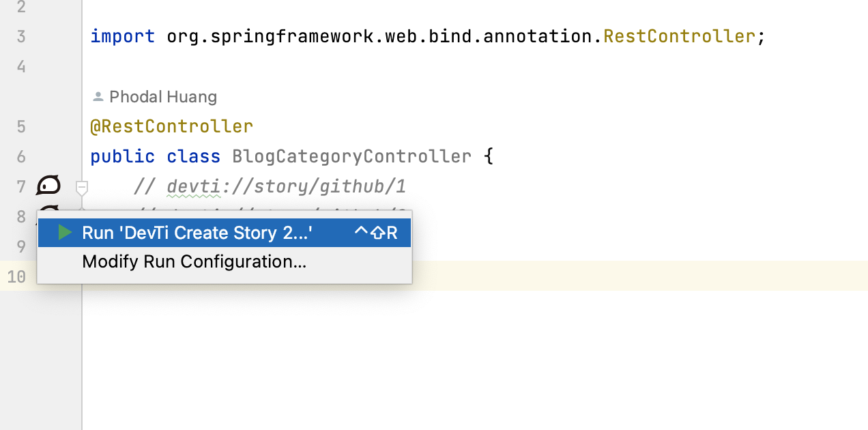Image resolution: width=868 pixels, height=430 pixels.
Task: Click the class name BlogCategoryController
Action: (x=351, y=156)
